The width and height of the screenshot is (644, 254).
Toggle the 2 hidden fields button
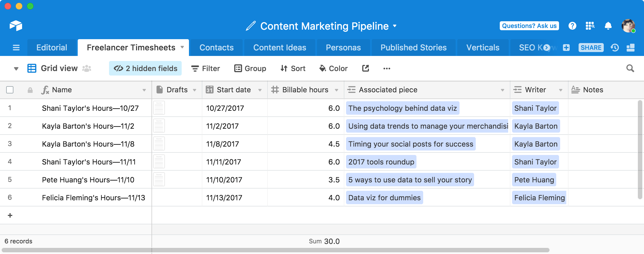(145, 68)
